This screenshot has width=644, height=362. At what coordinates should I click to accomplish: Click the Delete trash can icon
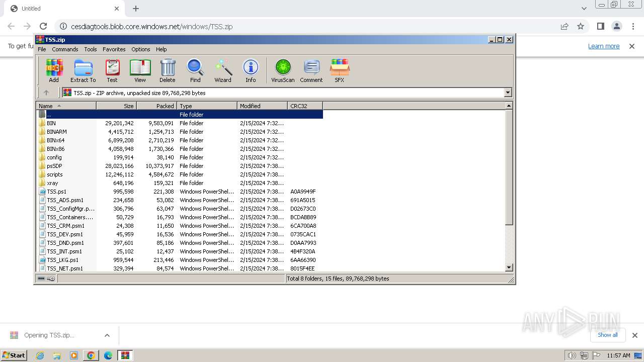pyautogui.click(x=168, y=70)
